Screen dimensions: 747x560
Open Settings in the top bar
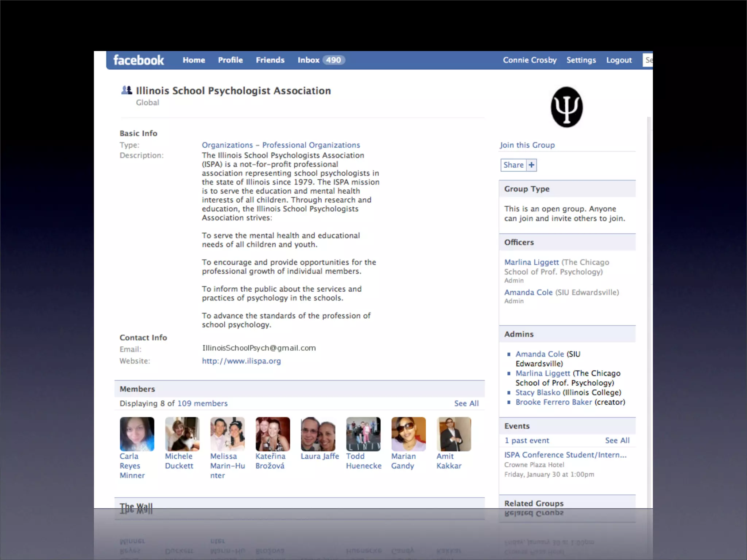point(581,60)
